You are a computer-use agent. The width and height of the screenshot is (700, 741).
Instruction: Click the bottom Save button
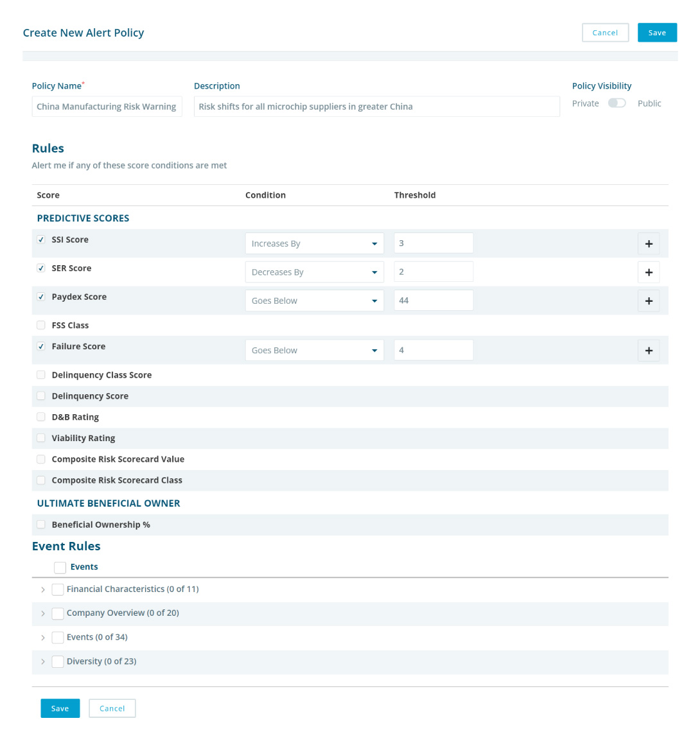[60, 708]
